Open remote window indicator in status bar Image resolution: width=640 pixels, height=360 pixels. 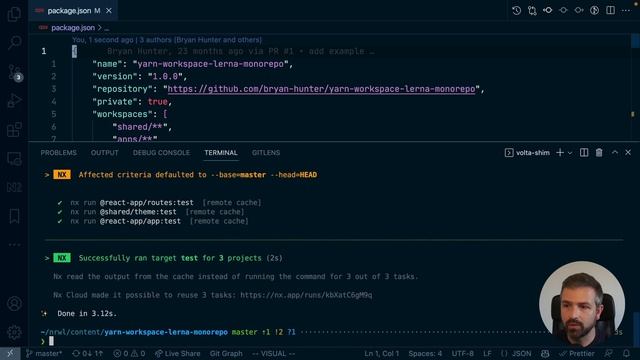[x=10, y=353]
